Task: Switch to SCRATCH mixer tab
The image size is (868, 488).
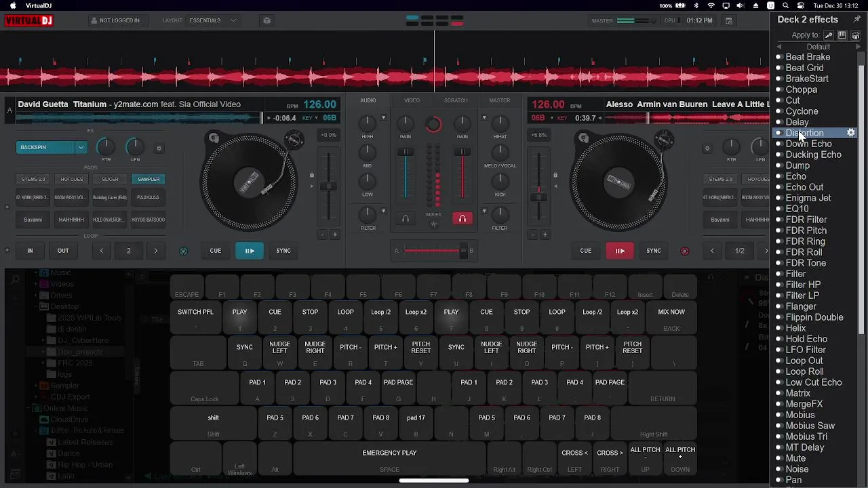Action: pyautogui.click(x=456, y=100)
